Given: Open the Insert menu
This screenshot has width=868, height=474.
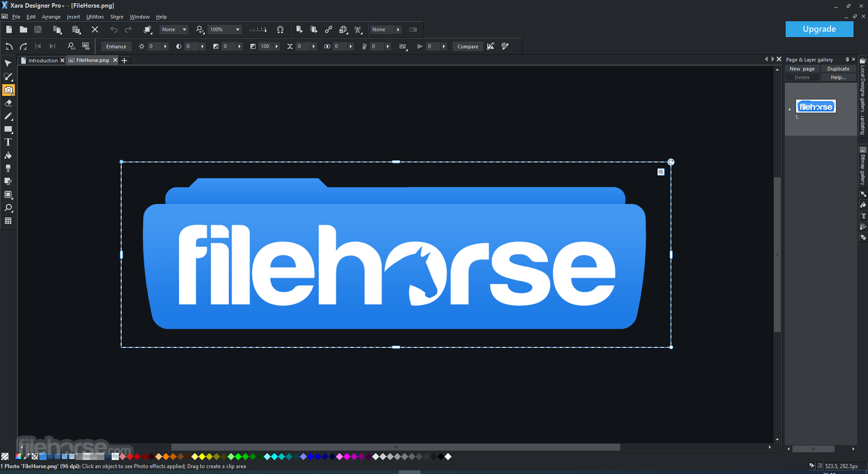Looking at the screenshot, I should point(73,17).
